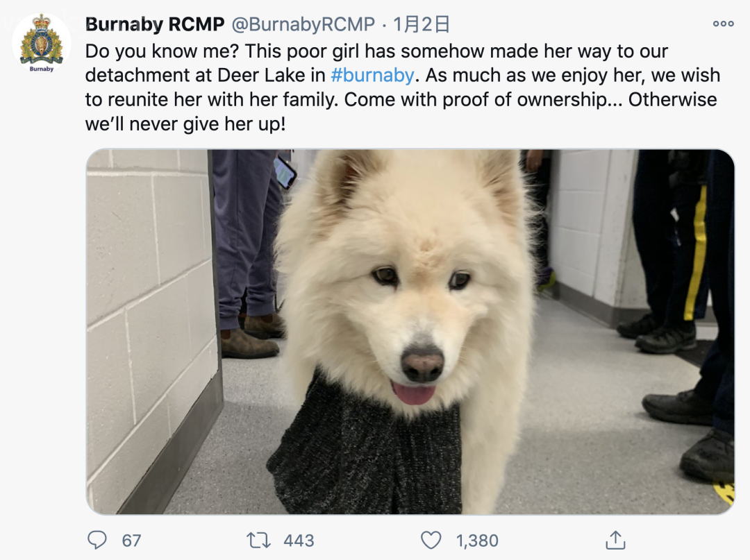The image size is (750, 560).
Task: Click the phone visible in the photo
Action: click(x=285, y=171)
